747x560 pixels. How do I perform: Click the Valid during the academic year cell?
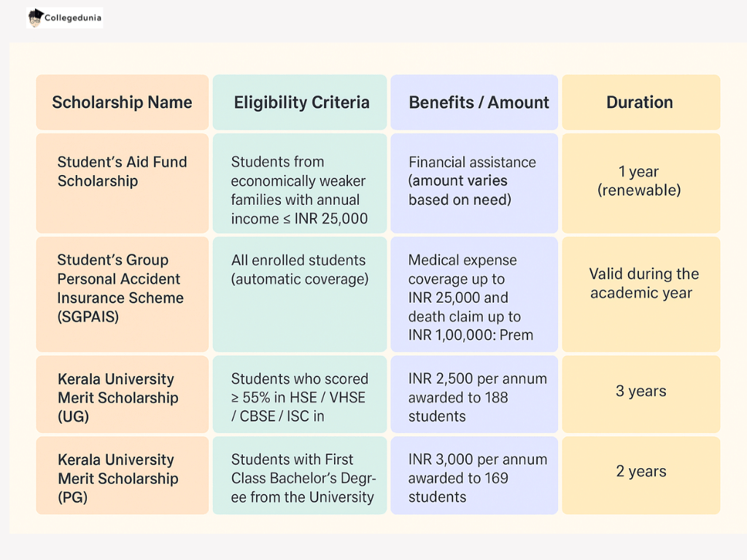640,284
